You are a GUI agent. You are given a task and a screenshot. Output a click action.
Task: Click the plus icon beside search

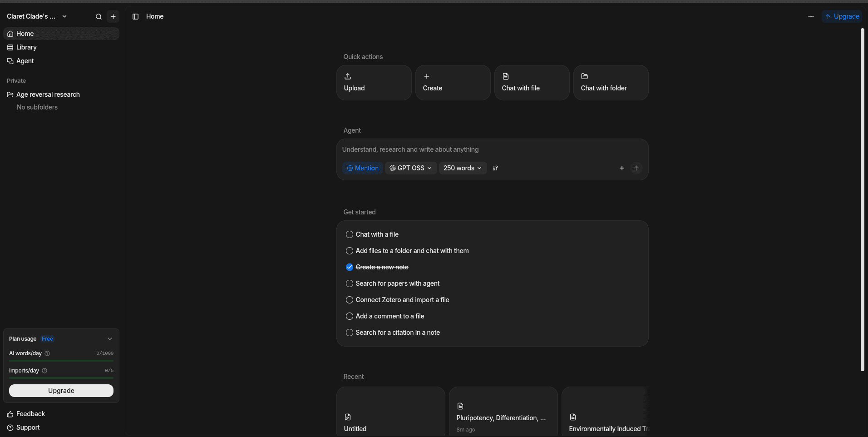113,17
